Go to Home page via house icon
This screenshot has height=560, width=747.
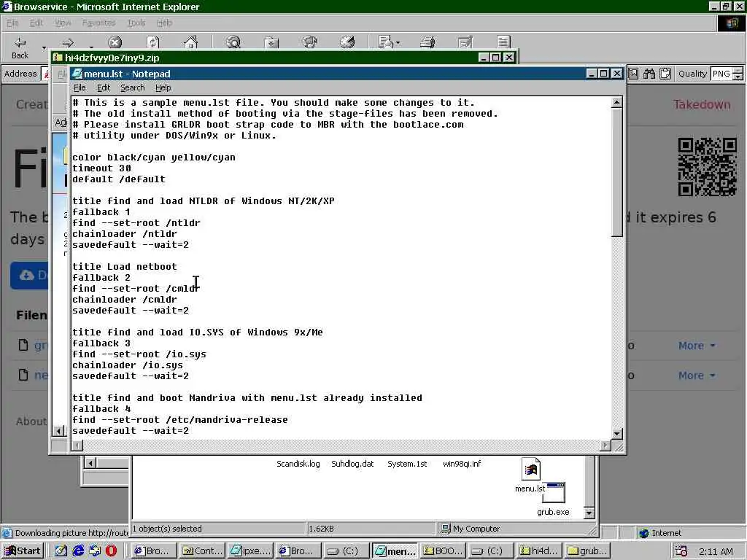[190, 42]
